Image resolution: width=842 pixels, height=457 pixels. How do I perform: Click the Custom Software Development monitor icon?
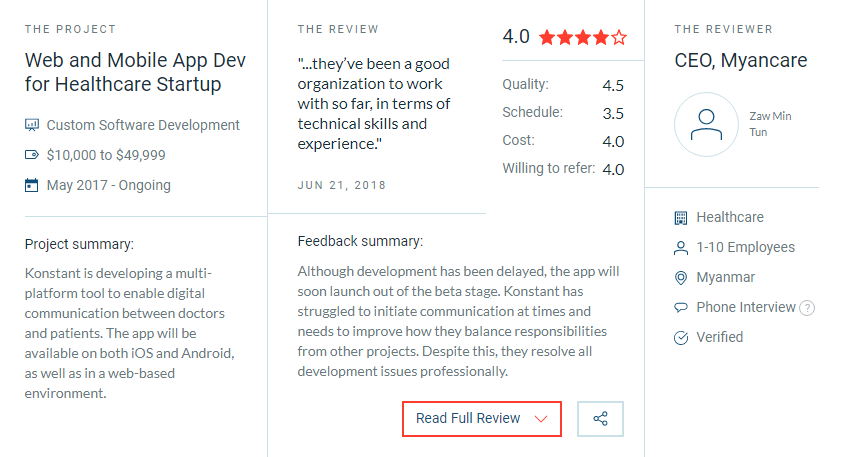tap(32, 126)
